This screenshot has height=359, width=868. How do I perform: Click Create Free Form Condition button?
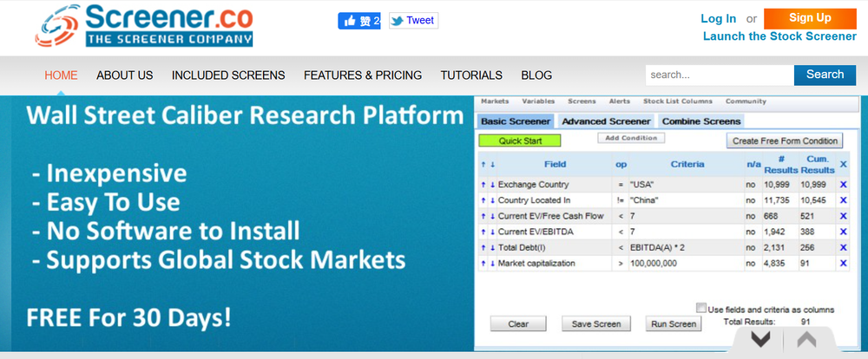point(785,140)
